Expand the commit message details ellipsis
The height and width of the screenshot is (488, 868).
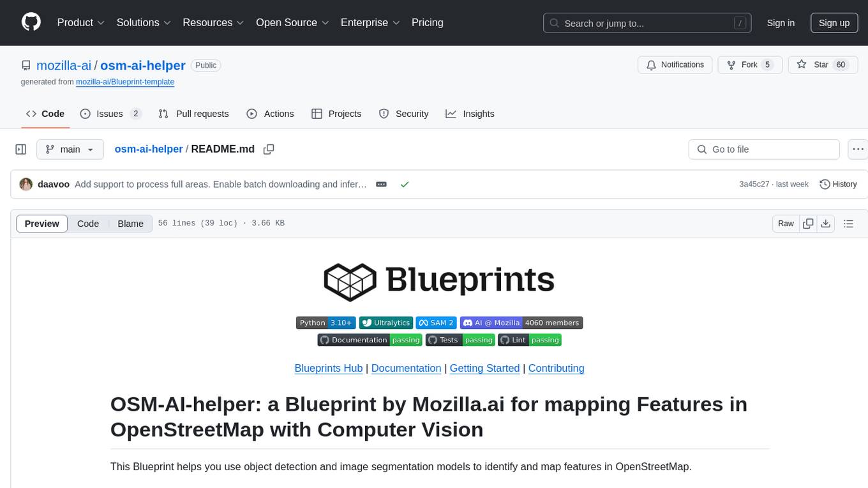[381, 184]
